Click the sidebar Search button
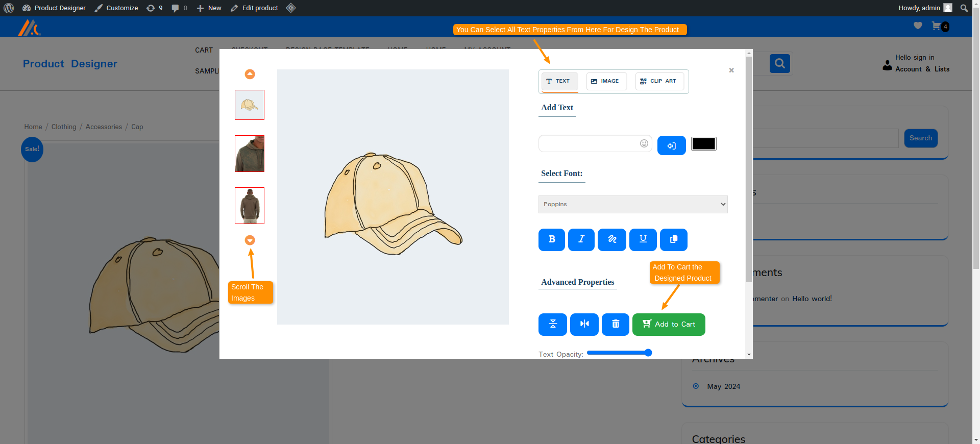 pos(921,138)
